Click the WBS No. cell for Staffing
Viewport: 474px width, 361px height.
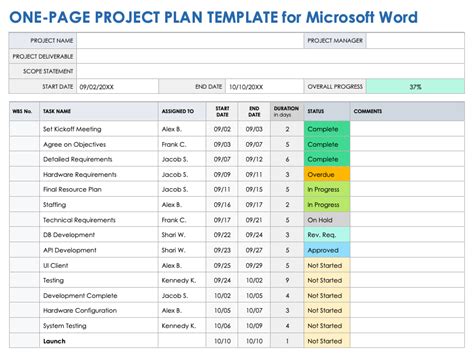coord(24,205)
